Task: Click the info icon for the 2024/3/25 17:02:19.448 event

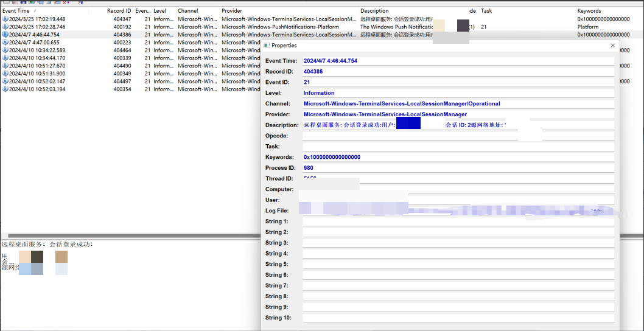Action: pos(5,19)
